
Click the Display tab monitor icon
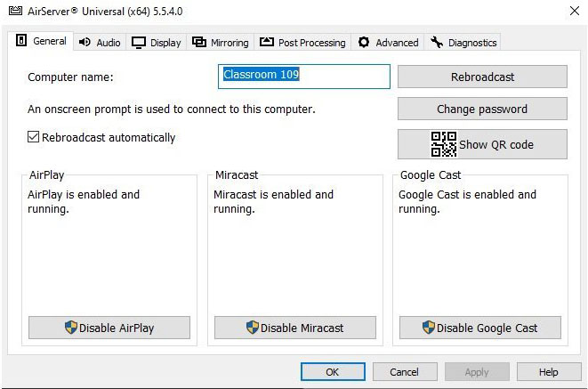click(139, 43)
